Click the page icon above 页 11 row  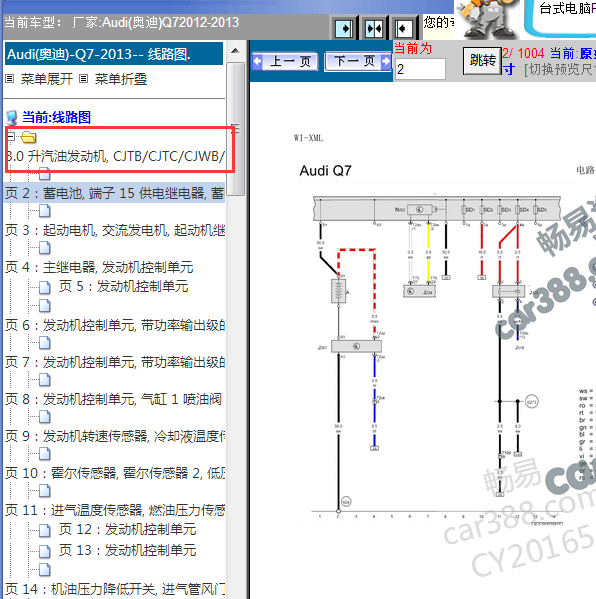pyautogui.click(x=45, y=491)
